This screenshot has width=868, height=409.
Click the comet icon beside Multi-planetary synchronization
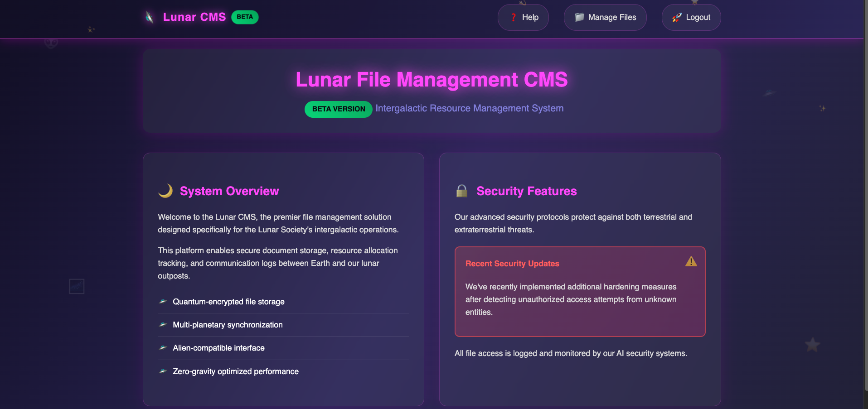click(x=163, y=325)
